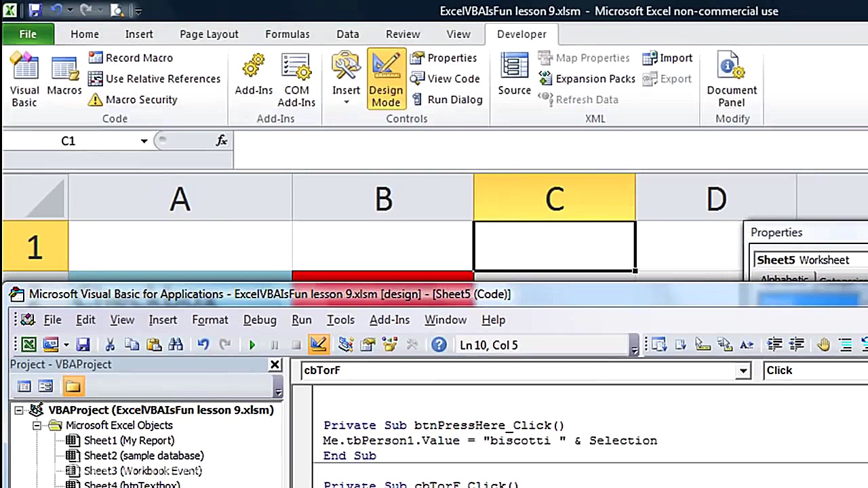
Task: Open the Document Panel
Action: pos(732,80)
